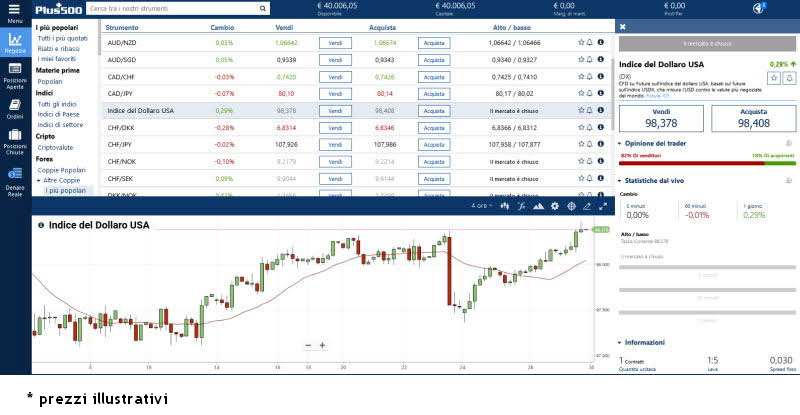Screen dimensions: 800x415
Task: Toggle favorite star in instrument detail panel
Action: 776,76
